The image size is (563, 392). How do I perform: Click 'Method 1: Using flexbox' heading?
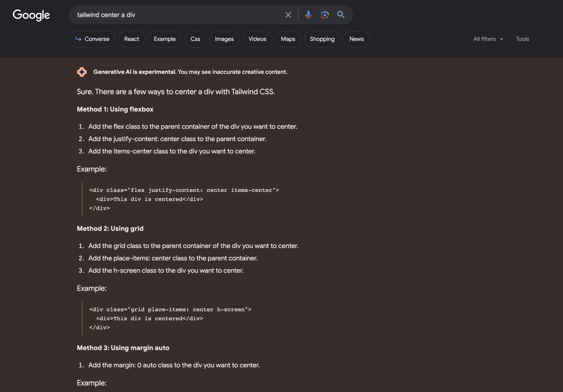(x=115, y=109)
